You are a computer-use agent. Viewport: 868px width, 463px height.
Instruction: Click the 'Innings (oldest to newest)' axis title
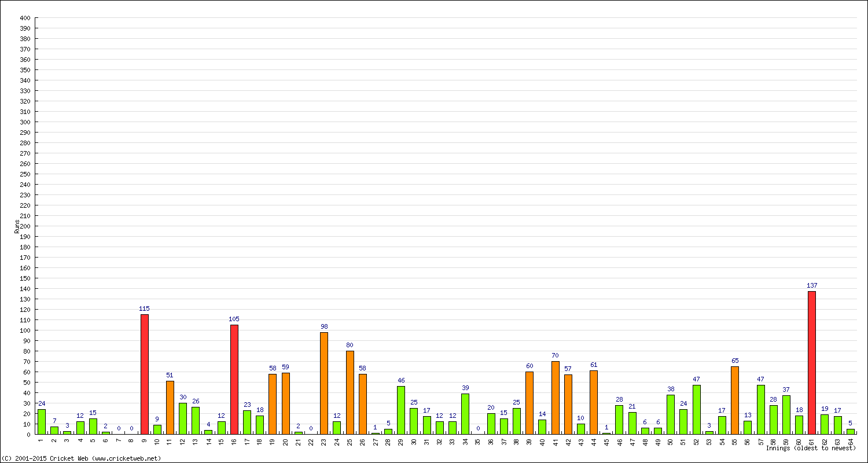coord(811,448)
